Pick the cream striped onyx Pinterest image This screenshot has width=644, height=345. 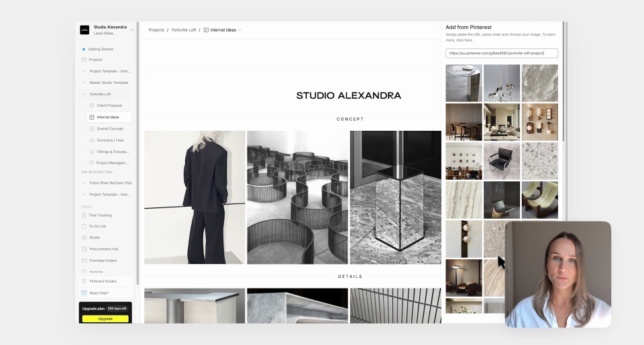click(464, 200)
